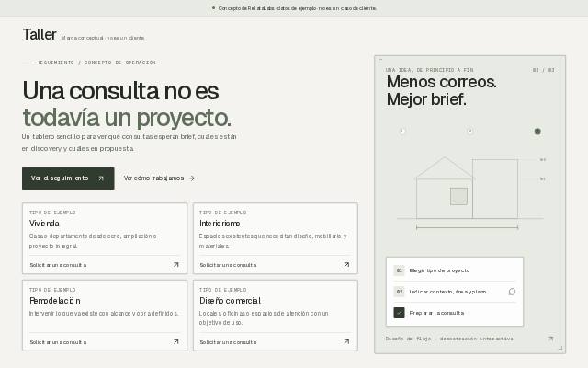Click the right arrow beside 'Ver cómo trabajamos'
The height and width of the screenshot is (368, 588).
point(192,178)
